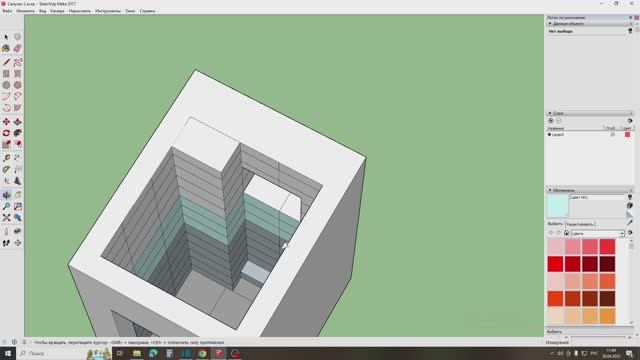Open Layers panel details menu arrow

[x=630, y=121]
